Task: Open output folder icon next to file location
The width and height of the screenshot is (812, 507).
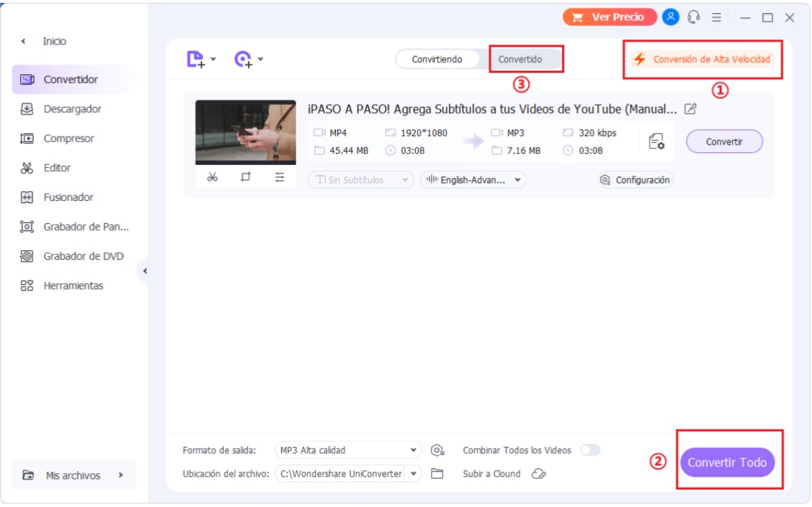Action: [x=437, y=474]
